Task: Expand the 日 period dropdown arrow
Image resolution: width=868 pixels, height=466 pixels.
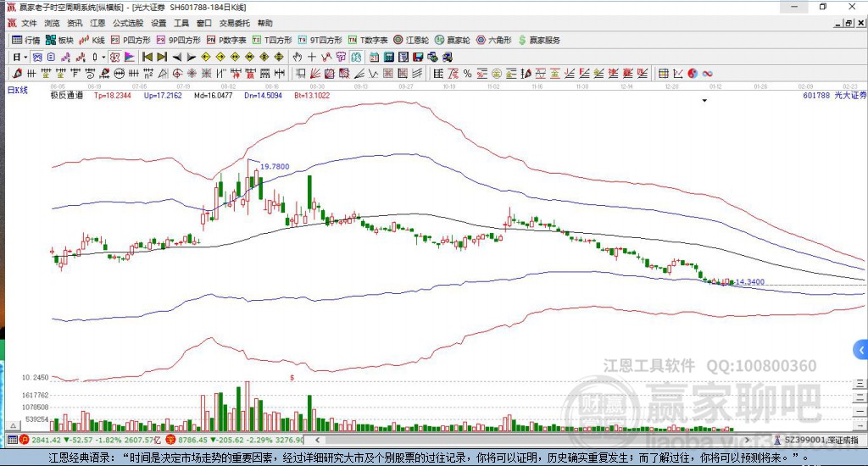Action: pyautogui.click(x=25, y=57)
